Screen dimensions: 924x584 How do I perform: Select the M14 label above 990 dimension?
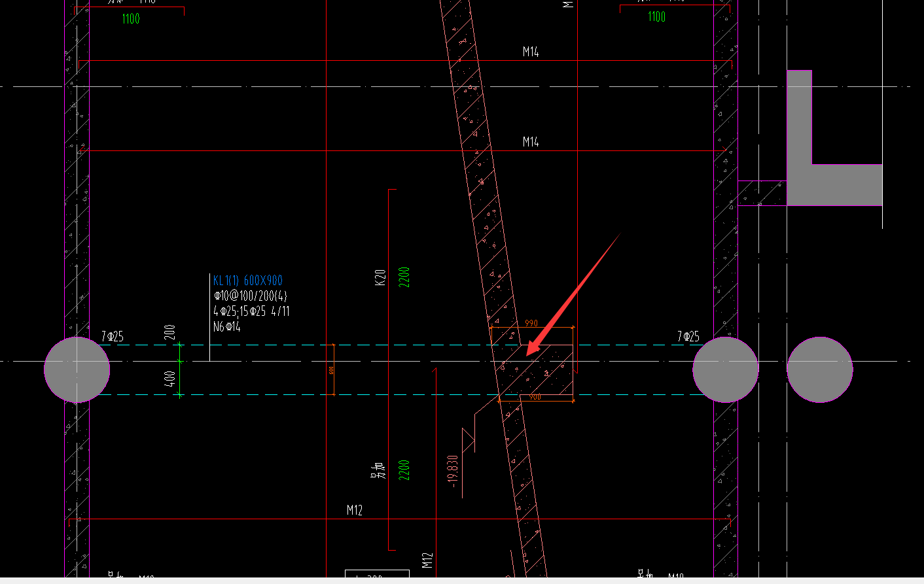click(x=531, y=142)
